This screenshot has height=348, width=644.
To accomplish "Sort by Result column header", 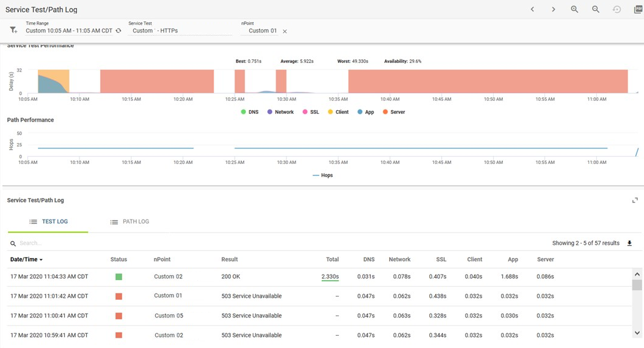I will (x=230, y=259).
